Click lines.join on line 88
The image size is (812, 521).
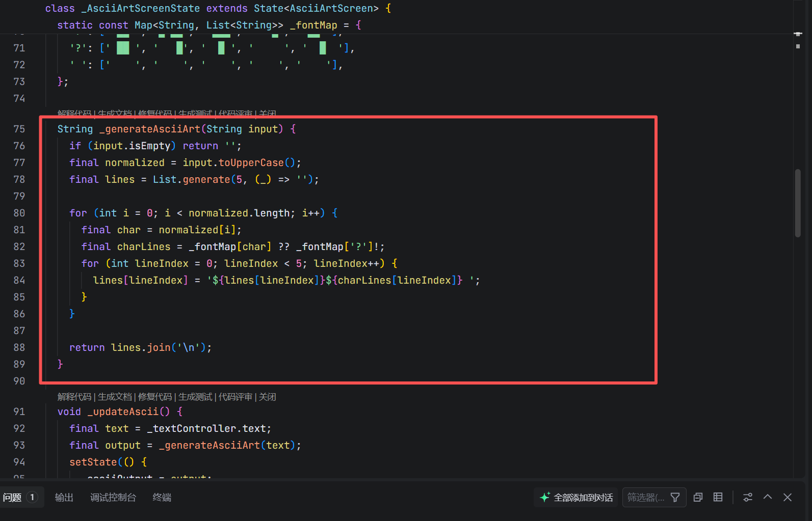pos(141,347)
